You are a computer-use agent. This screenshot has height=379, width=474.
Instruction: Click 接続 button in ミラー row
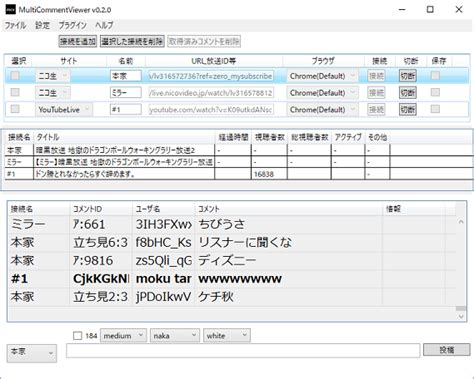[376, 93]
